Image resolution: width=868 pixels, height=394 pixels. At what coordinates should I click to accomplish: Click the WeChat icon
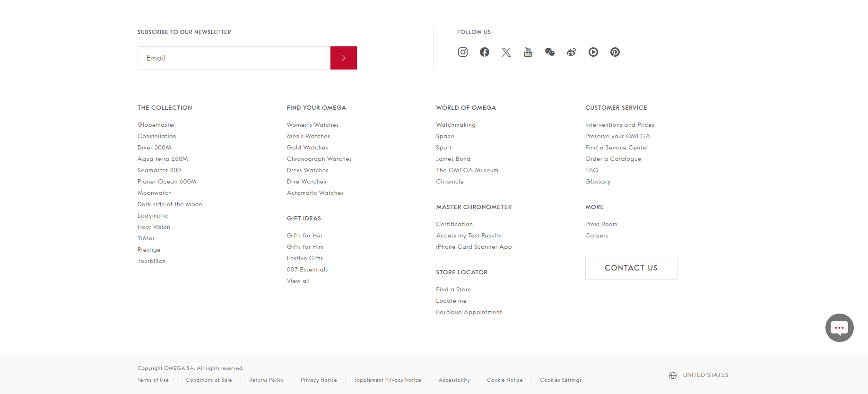(550, 52)
